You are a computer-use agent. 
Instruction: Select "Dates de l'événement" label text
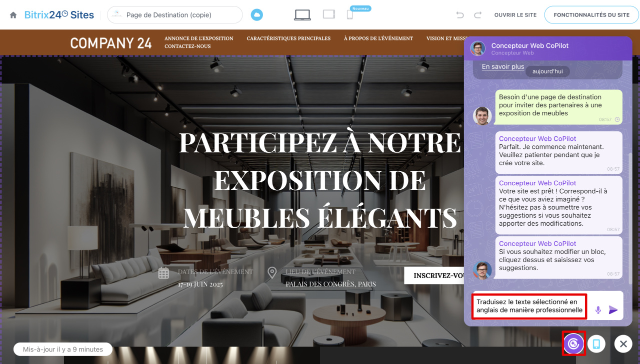coord(215,272)
